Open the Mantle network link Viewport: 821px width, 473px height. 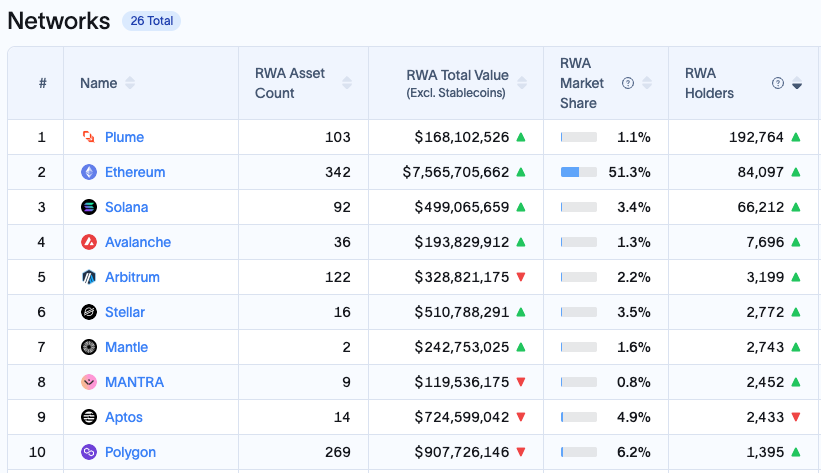point(126,347)
